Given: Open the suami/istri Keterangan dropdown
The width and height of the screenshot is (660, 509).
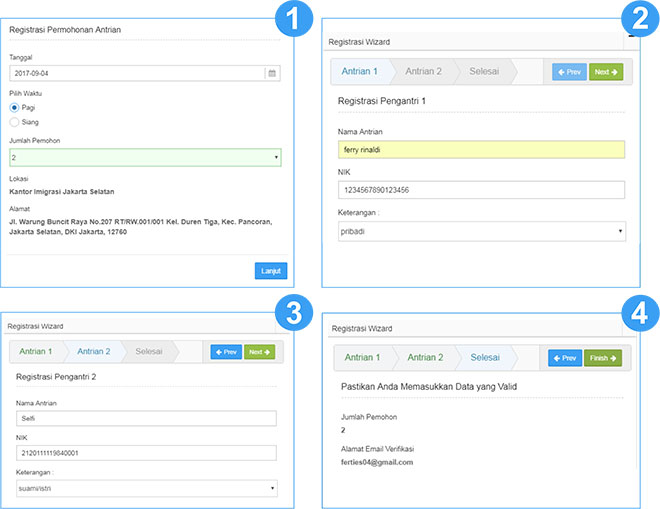Looking at the screenshot, I should click(144, 489).
